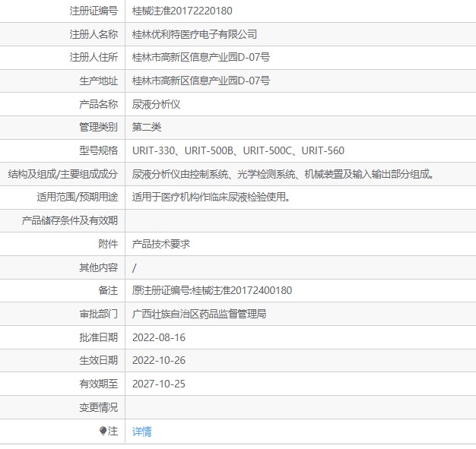Click the 第二类 management category value
476x449 pixels.
(147, 127)
